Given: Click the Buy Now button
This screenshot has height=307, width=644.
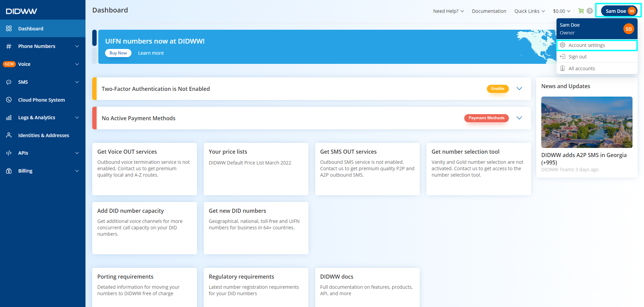Looking at the screenshot, I should pyautogui.click(x=118, y=53).
